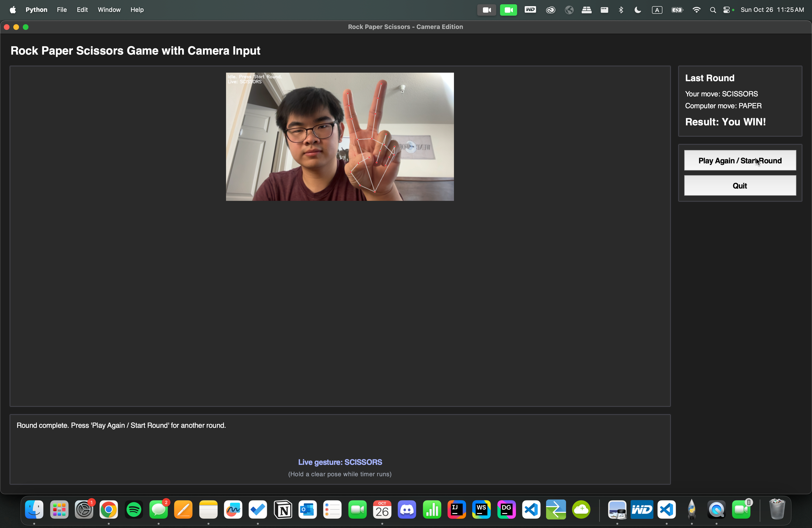Open DataGrip from the dock
This screenshot has height=528, width=812.
click(506, 509)
